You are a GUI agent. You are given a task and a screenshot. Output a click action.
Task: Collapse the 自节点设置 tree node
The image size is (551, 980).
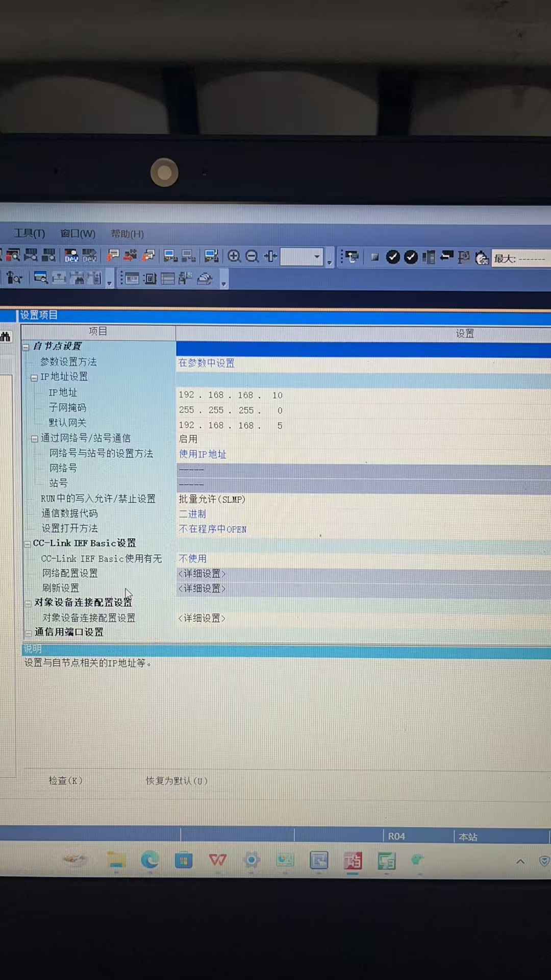pyautogui.click(x=26, y=347)
